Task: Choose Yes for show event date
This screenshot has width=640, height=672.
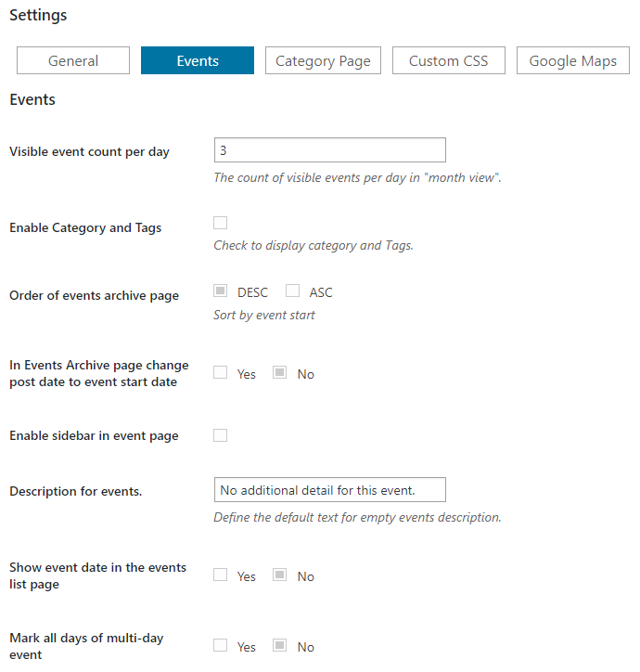Action: click(x=220, y=575)
